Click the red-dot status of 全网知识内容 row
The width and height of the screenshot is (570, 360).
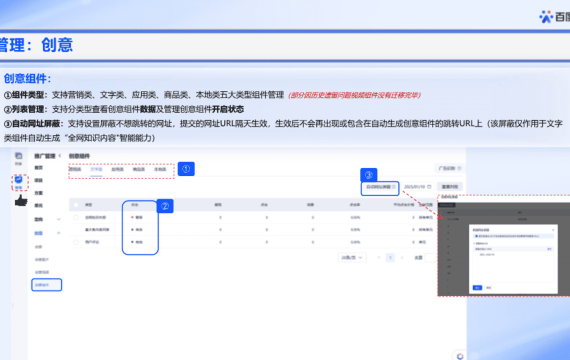[137, 217]
